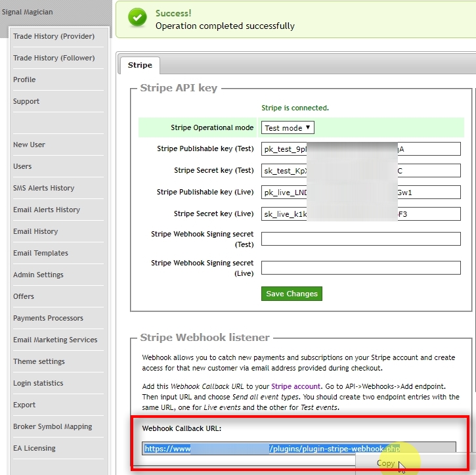The height and width of the screenshot is (475, 476).
Task: Open Stripe Operational mode dropdown
Action: click(x=288, y=127)
